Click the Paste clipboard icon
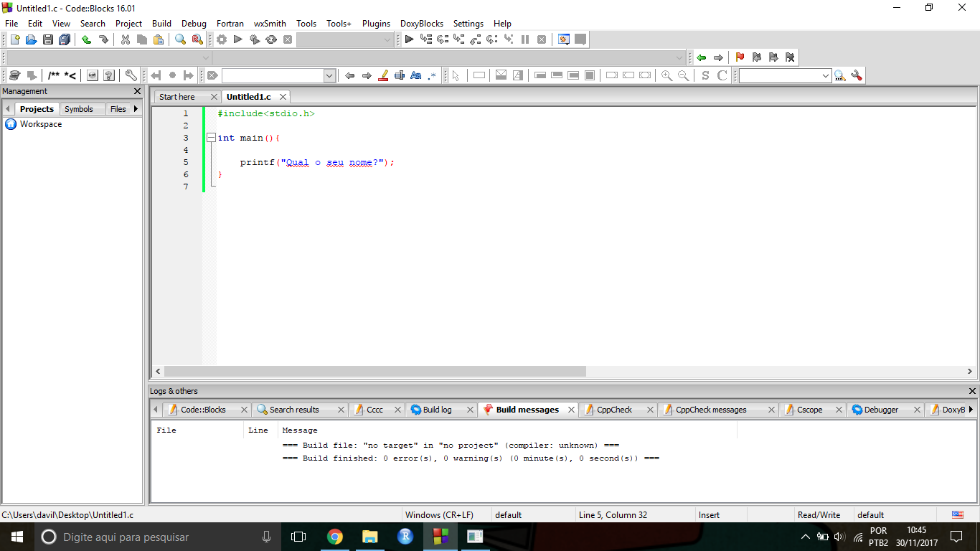 (x=159, y=39)
